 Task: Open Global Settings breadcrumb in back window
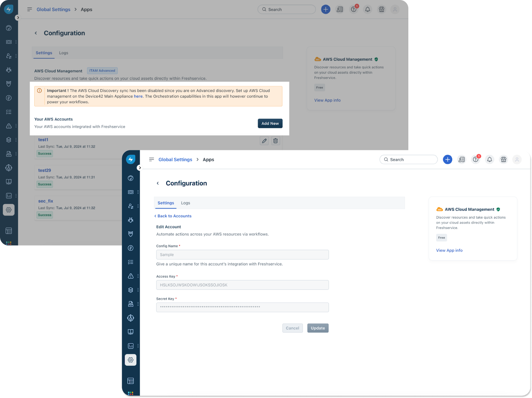[x=53, y=9]
